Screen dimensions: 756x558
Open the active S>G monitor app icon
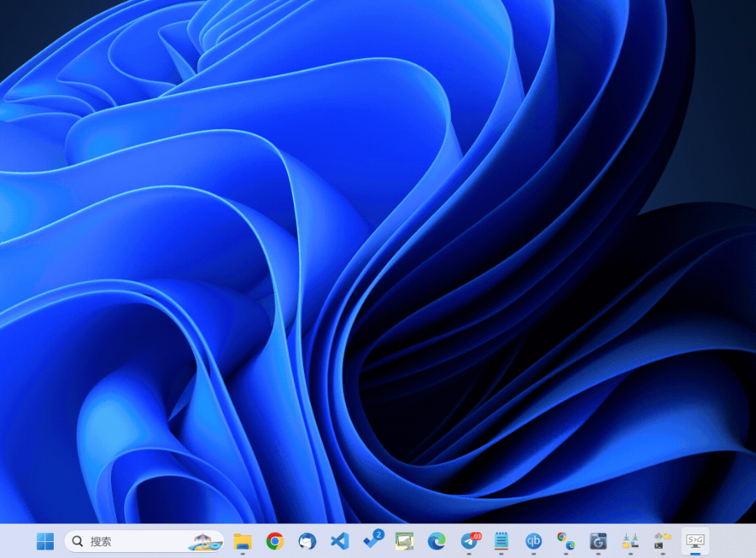tap(695, 541)
